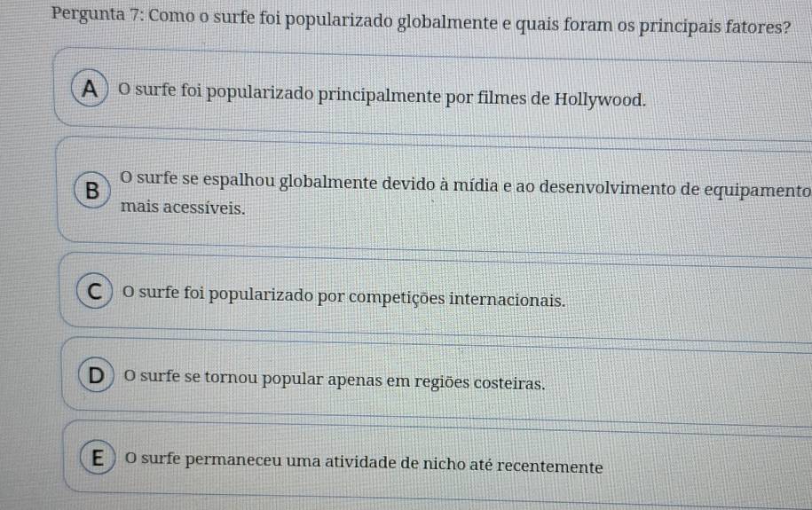
Task: Click answer text about atividade de nicho
Action: click(x=364, y=466)
